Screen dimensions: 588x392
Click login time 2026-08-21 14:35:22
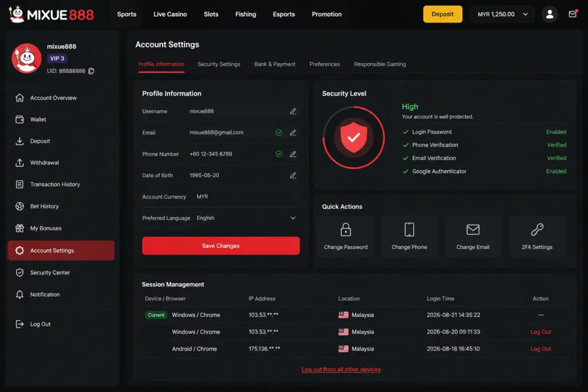coord(454,315)
